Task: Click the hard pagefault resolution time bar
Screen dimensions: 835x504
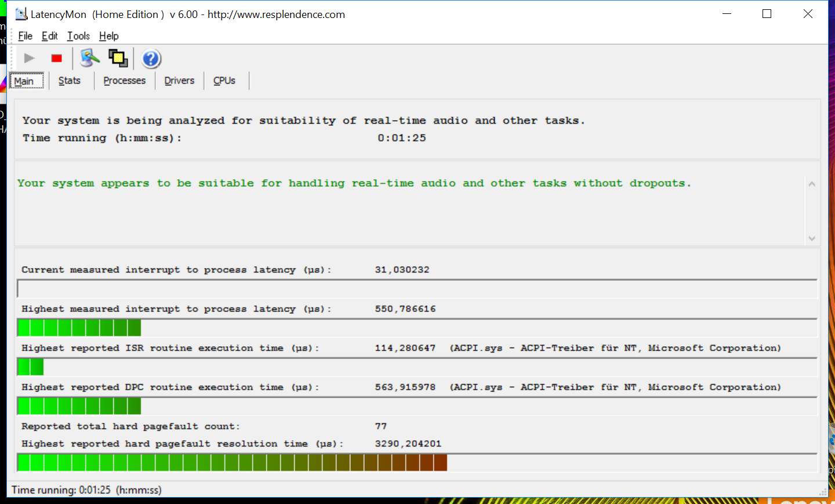Action: pos(232,463)
